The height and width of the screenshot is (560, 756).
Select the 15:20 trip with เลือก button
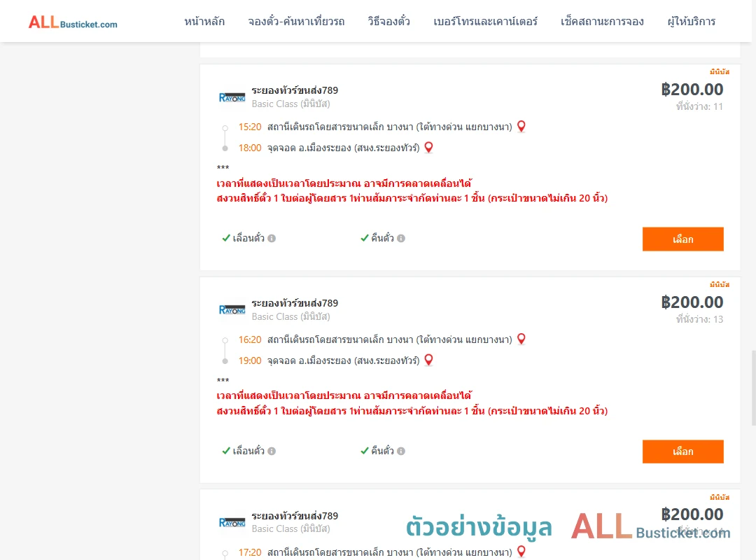coord(682,239)
